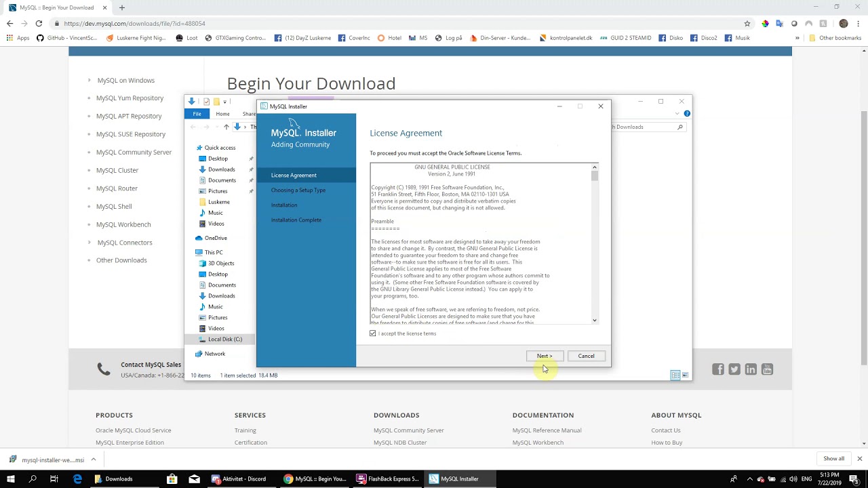Open Microsoft Edge from taskbar
Viewport: 868px width, 488px height.
point(77,479)
